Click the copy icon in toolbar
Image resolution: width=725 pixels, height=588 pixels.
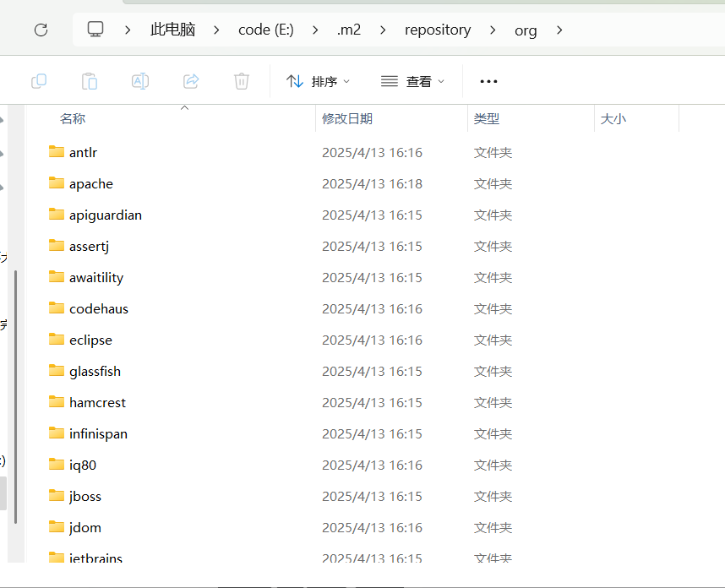pos(39,81)
